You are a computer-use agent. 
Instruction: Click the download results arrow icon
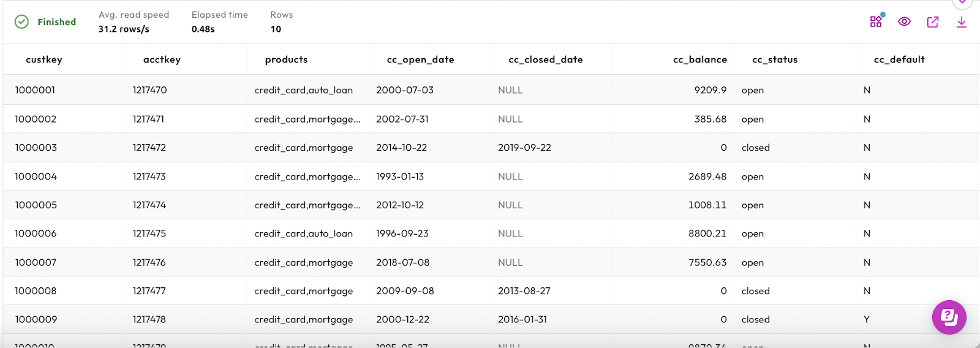click(x=961, y=22)
